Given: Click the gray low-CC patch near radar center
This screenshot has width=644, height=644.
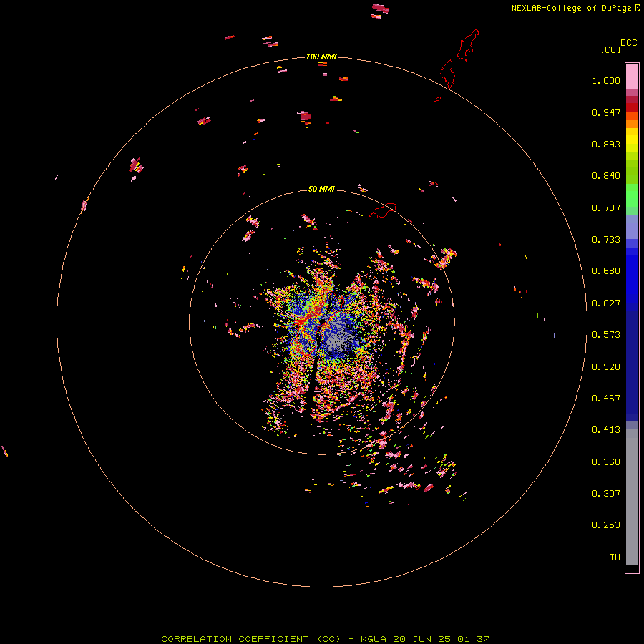Looking at the screenshot, I should [336, 339].
